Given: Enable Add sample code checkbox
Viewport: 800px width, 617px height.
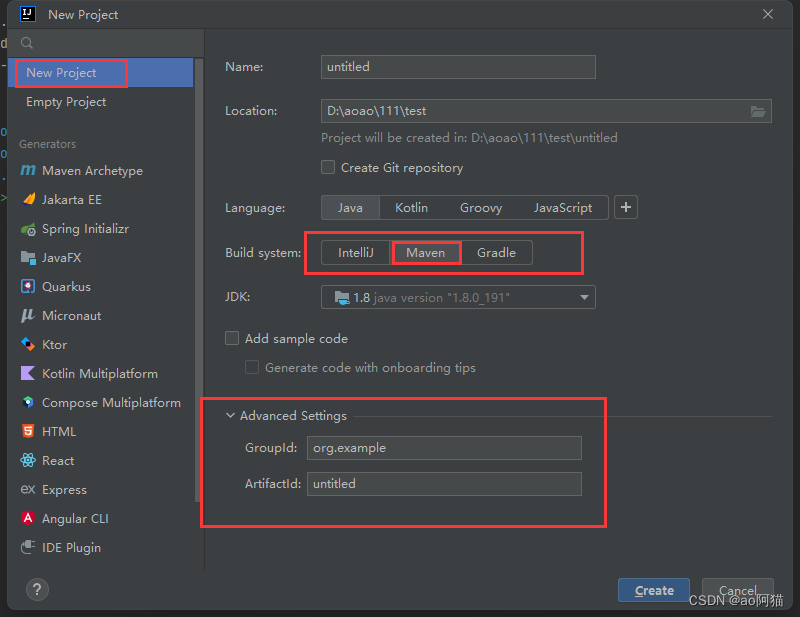Looking at the screenshot, I should coord(232,338).
